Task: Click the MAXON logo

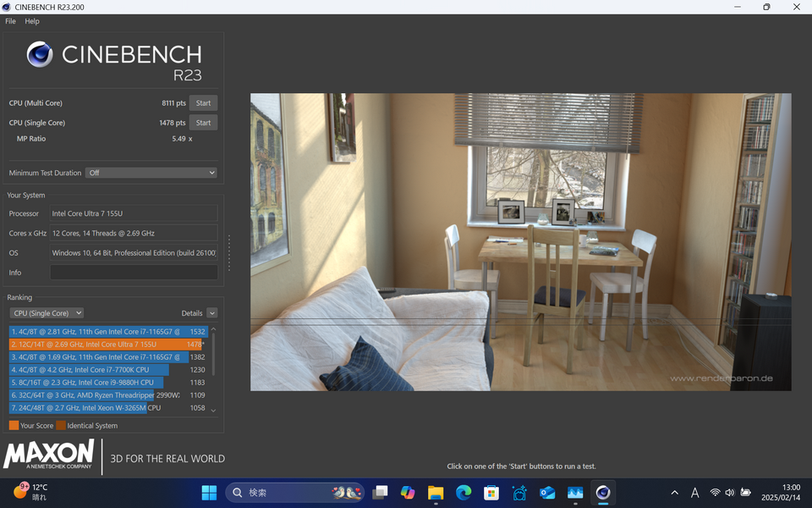Action: (x=49, y=454)
